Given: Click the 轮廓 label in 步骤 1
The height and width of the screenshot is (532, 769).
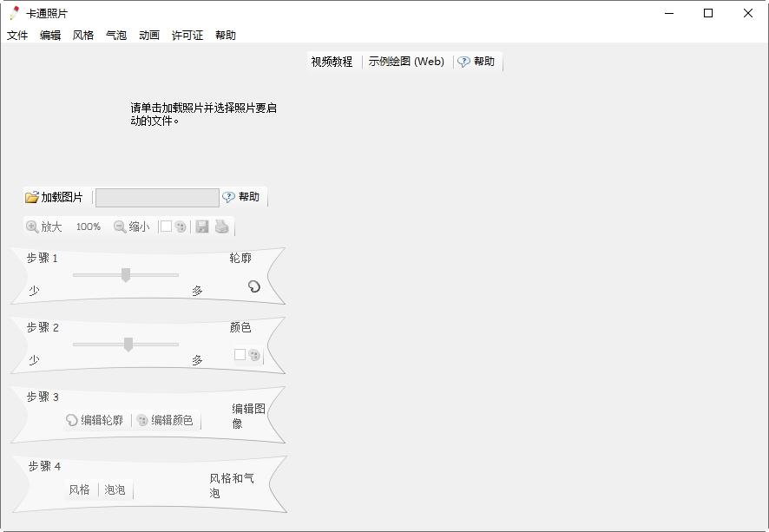Looking at the screenshot, I should tap(240, 258).
